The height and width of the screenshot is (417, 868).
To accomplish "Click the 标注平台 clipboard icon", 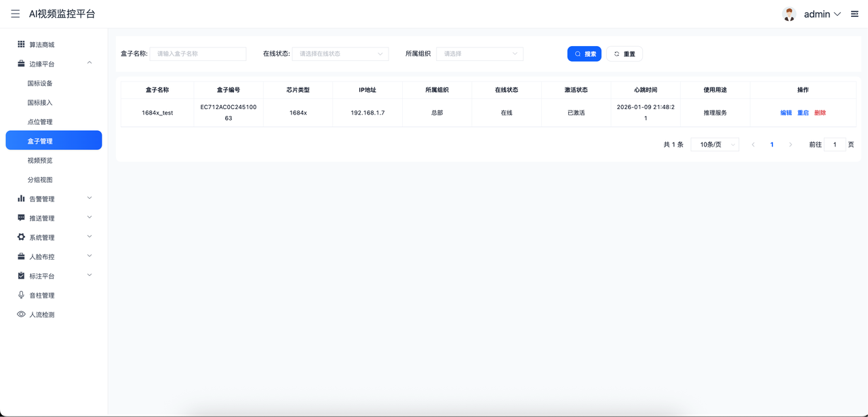I will [x=21, y=276].
